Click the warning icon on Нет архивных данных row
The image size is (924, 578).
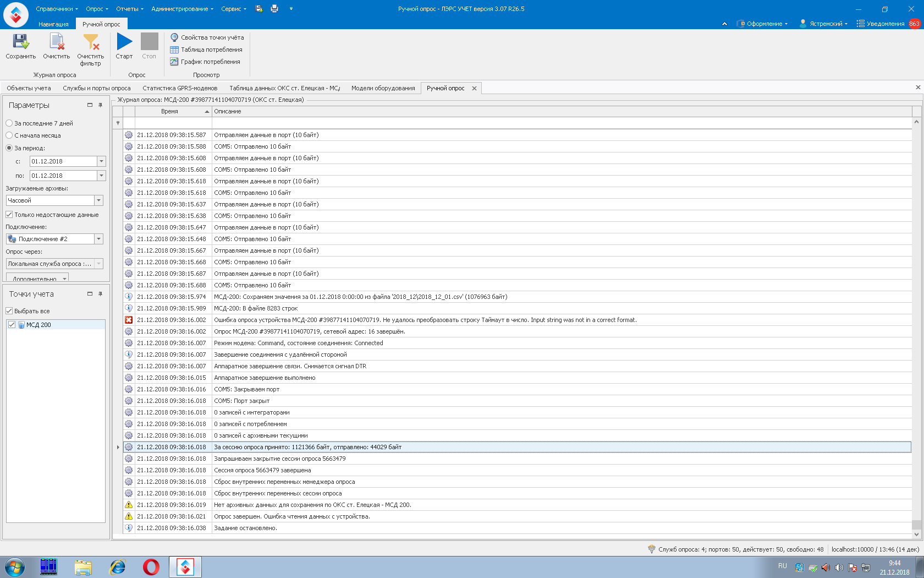pos(129,505)
